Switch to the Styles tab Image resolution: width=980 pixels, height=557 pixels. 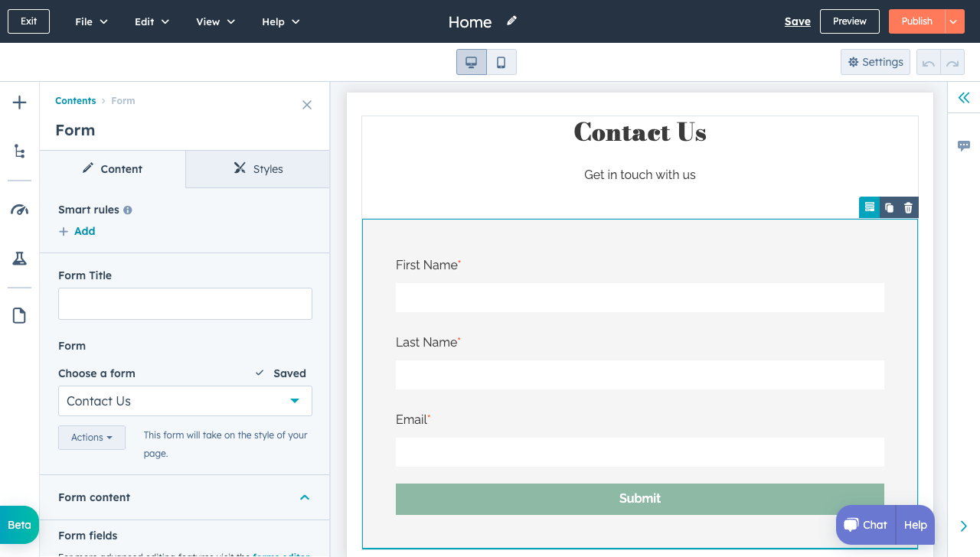click(258, 169)
